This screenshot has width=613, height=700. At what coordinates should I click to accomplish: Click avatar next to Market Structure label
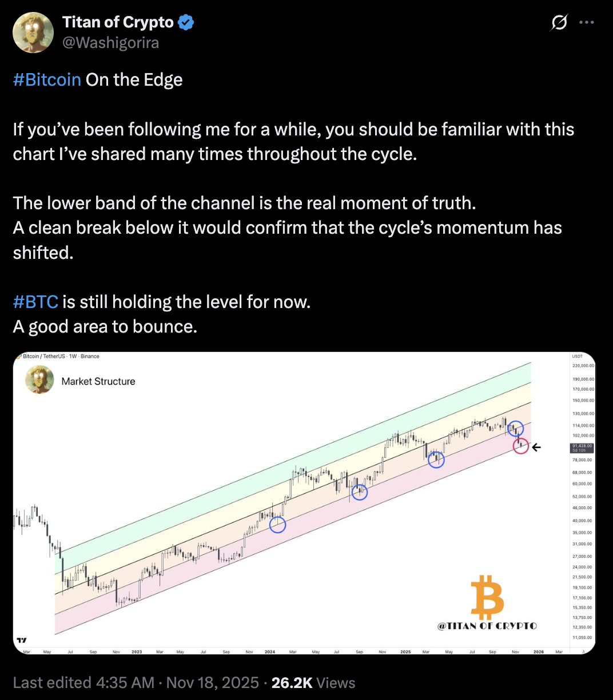pos(39,381)
